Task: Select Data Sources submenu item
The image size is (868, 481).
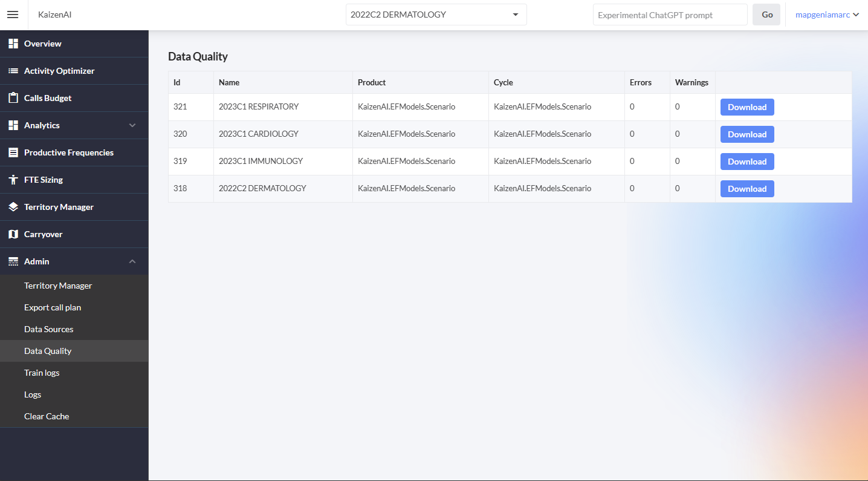Action: (74, 329)
